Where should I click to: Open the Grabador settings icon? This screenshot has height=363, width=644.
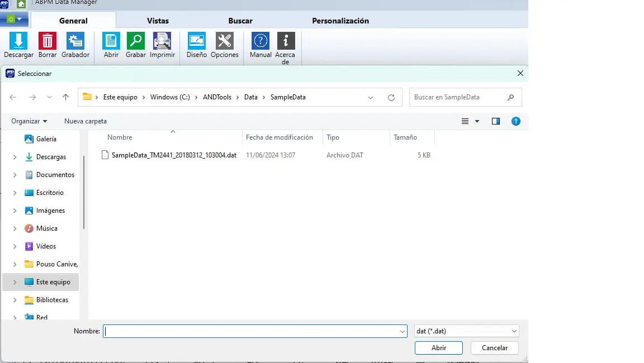[75, 41]
